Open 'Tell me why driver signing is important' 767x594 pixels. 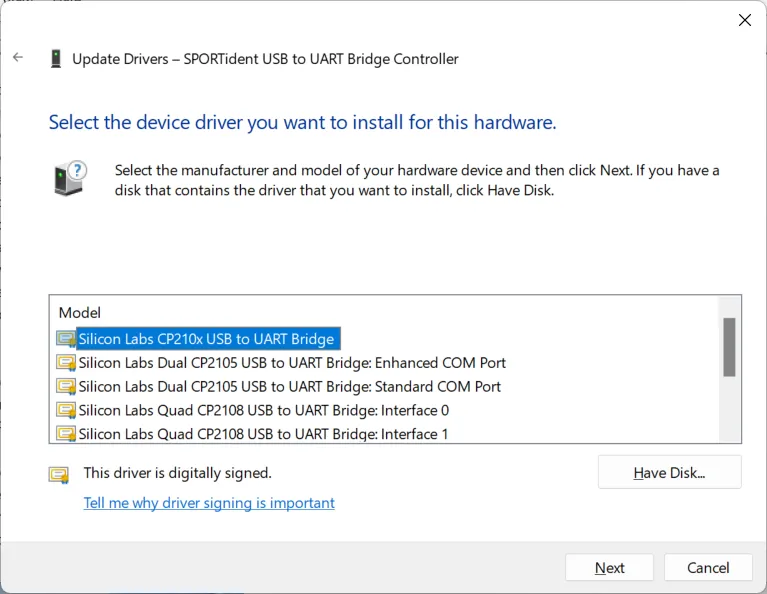tap(209, 503)
